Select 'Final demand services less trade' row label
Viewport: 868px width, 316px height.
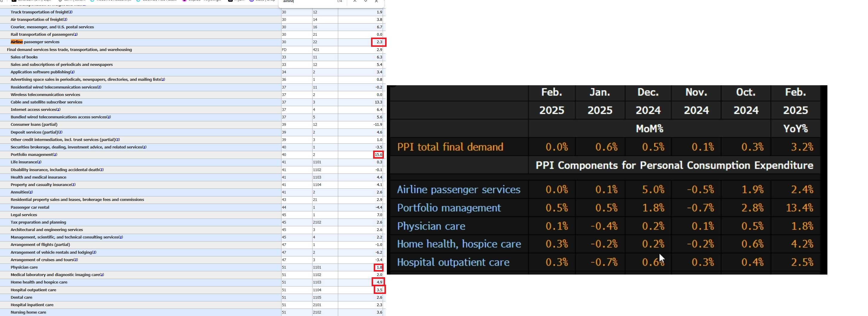(70, 50)
